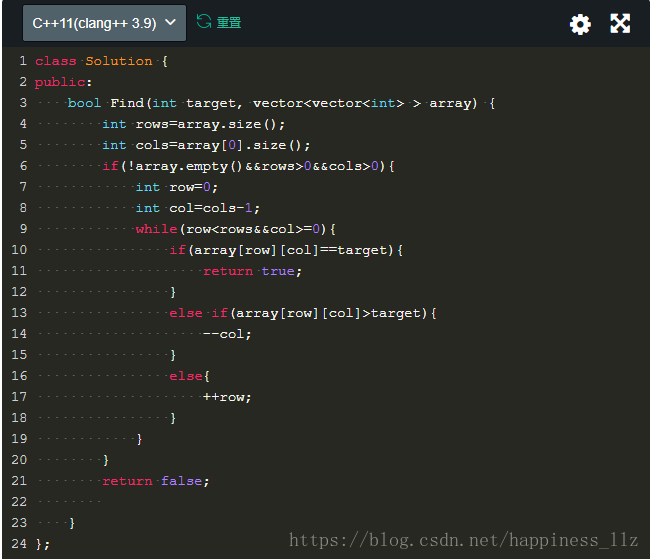Screen dimensions: 650x560
Task: Click line number 1 in the gutter
Action: (23, 61)
